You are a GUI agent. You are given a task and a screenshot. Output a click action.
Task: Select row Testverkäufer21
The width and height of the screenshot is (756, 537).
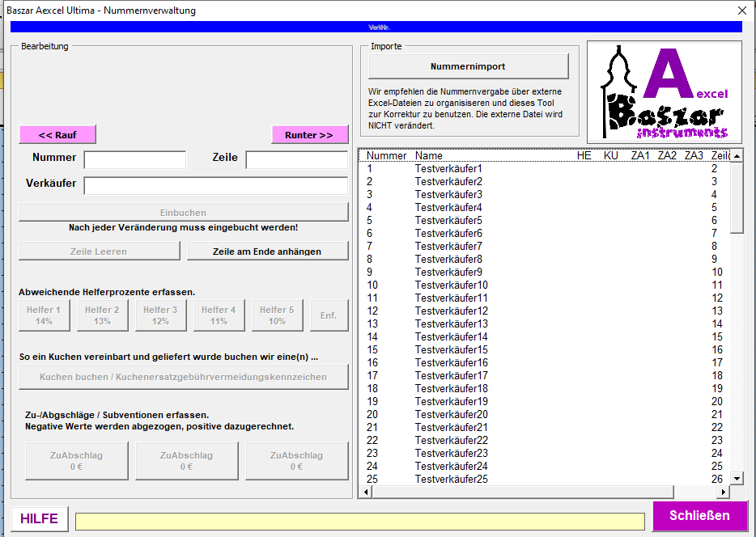(545, 427)
